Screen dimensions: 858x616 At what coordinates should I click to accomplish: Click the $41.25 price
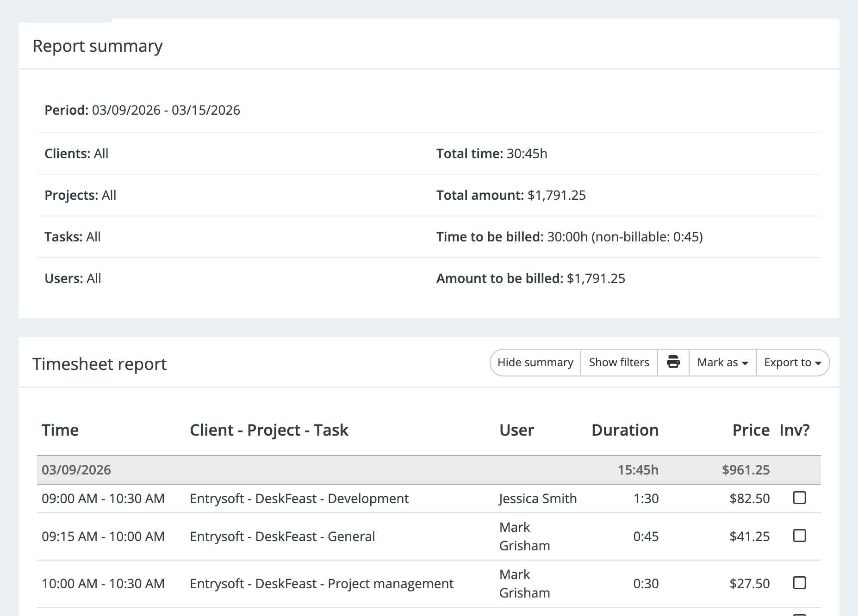[750, 536]
